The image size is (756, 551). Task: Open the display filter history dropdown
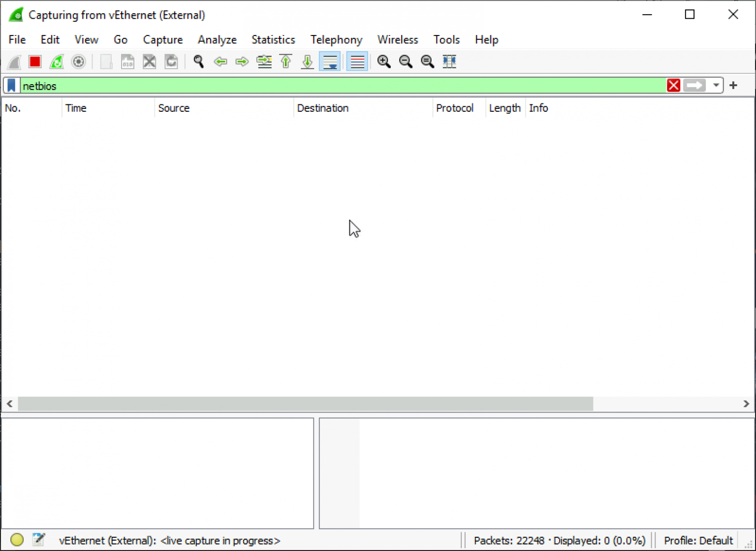[x=715, y=85]
